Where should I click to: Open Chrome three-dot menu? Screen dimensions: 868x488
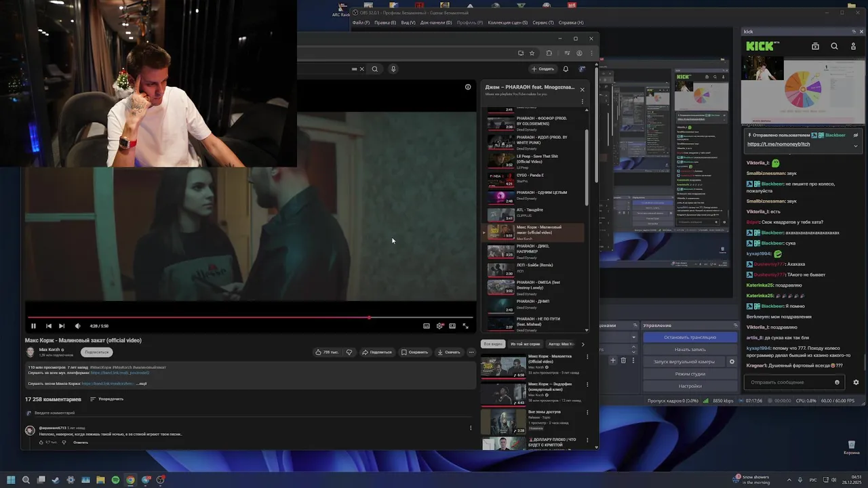(x=591, y=53)
